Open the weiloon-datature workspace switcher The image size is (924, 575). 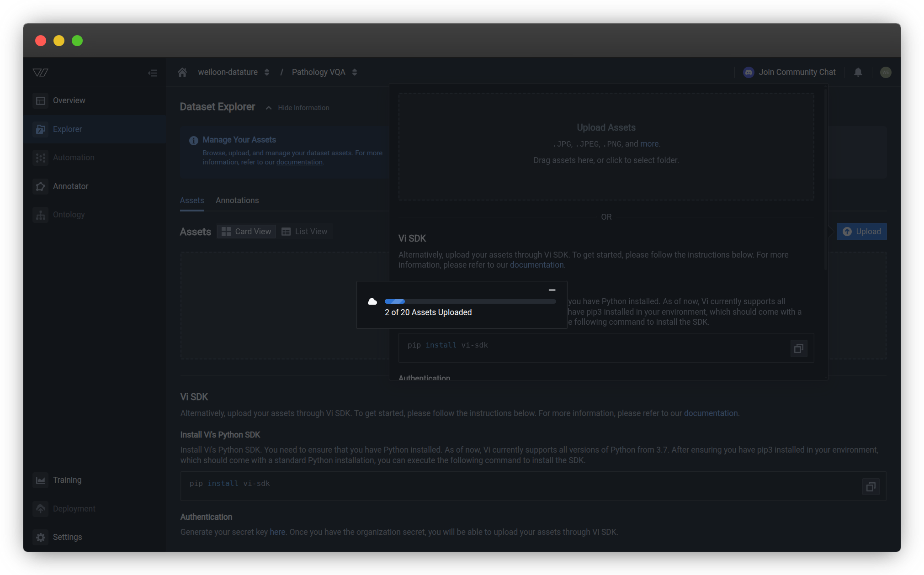click(x=267, y=72)
